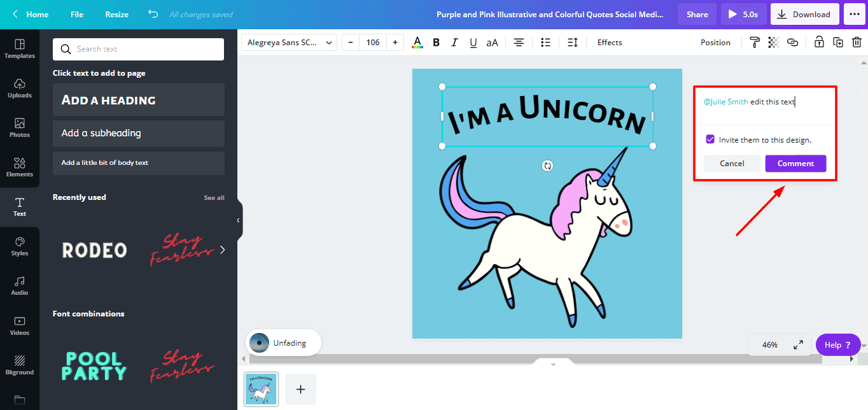This screenshot has width=868, height=410.
Task: Click the Share button
Action: pos(697,14)
